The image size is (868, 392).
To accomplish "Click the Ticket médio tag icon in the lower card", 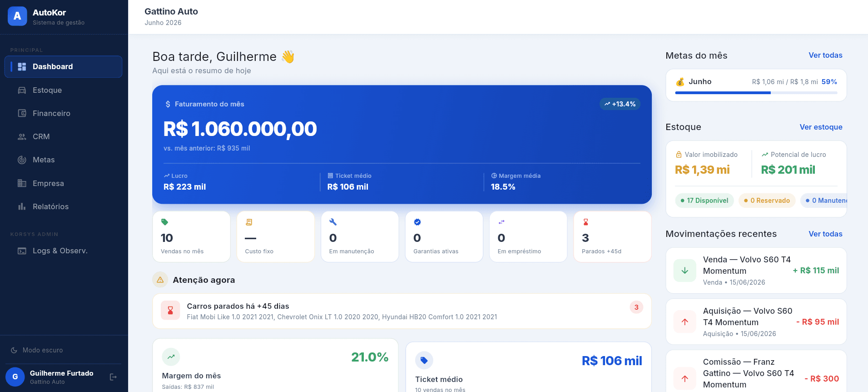I will pos(424,361).
